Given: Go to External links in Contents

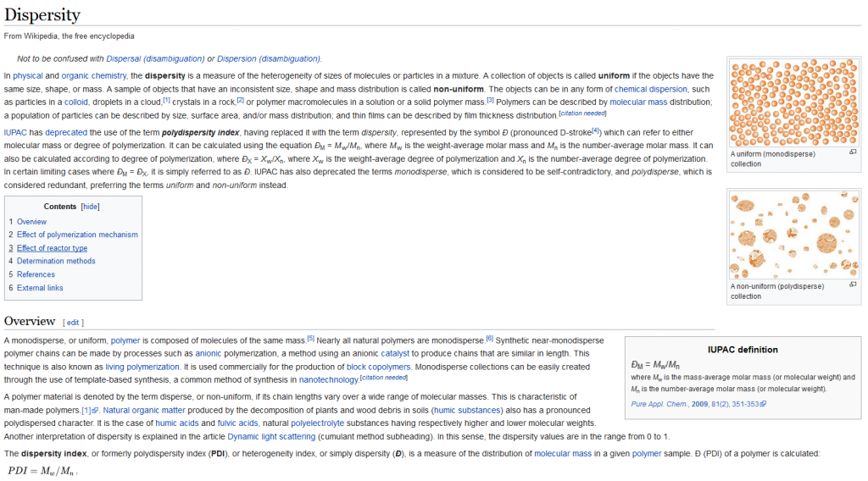Looking at the screenshot, I should 40,288.
